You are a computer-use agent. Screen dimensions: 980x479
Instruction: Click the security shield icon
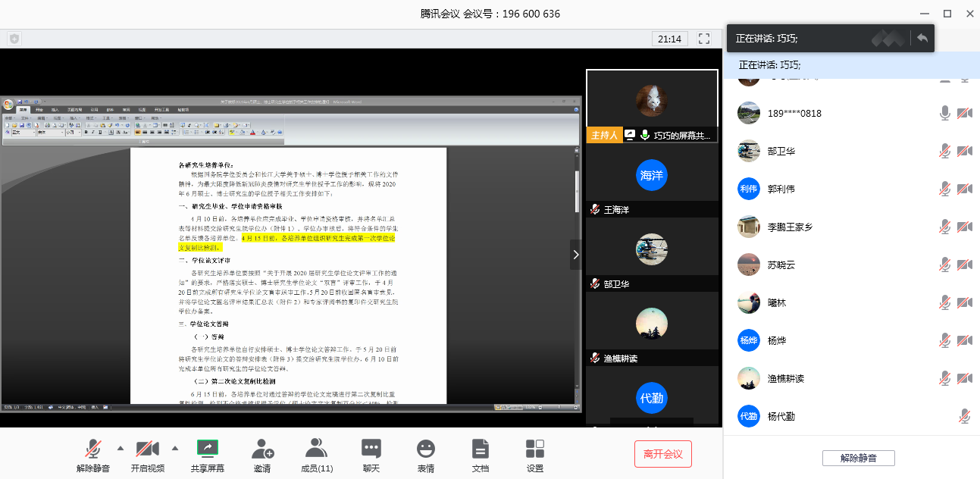click(14, 39)
